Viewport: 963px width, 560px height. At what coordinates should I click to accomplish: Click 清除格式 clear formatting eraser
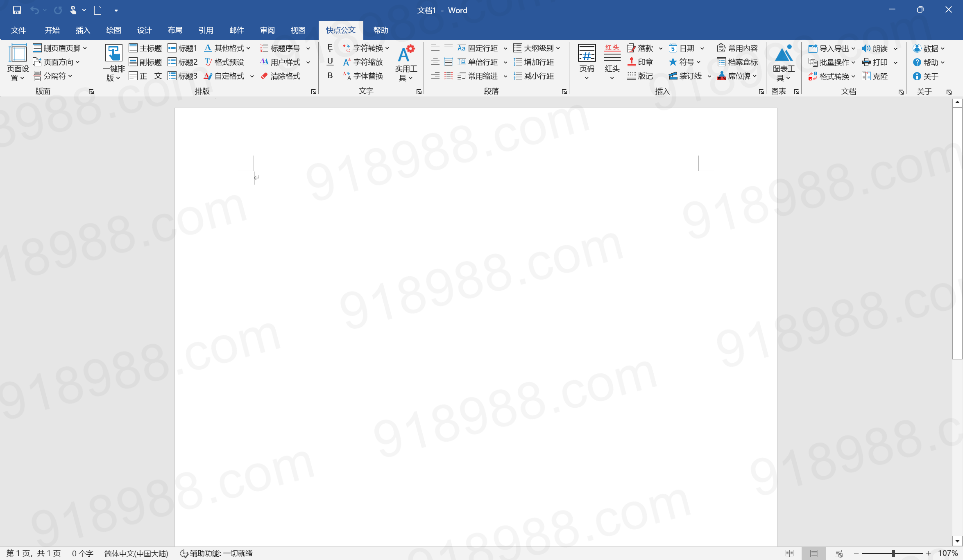point(281,76)
